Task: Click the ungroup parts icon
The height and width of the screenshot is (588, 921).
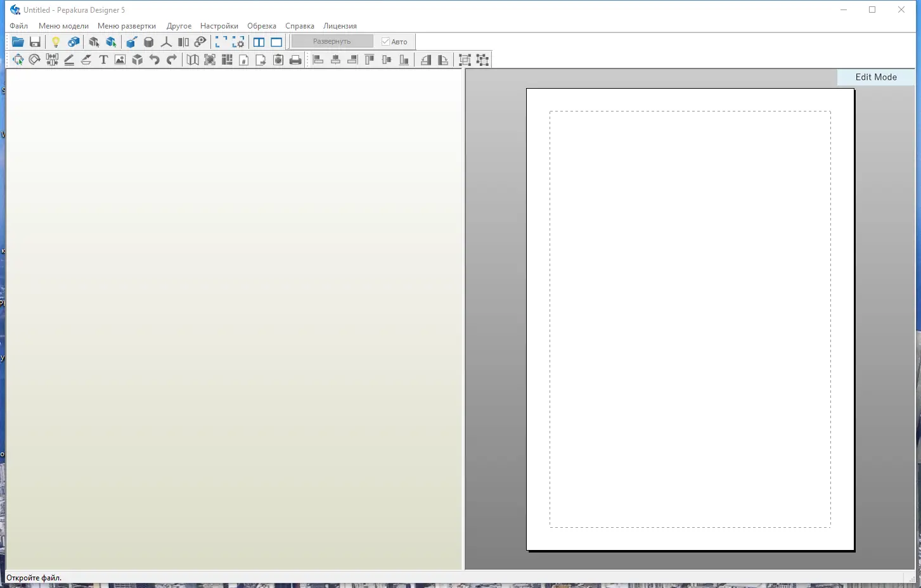Action: click(482, 60)
